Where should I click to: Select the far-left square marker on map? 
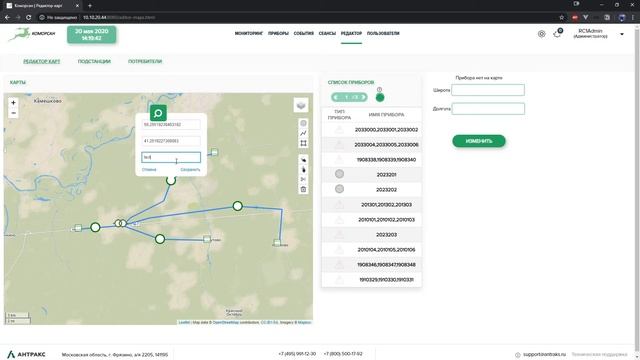(78, 228)
